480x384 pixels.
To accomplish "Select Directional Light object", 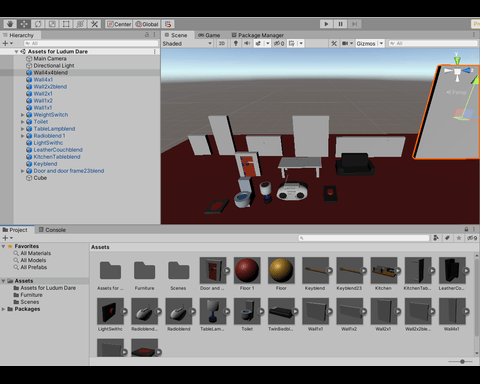I will click(54, 65).
